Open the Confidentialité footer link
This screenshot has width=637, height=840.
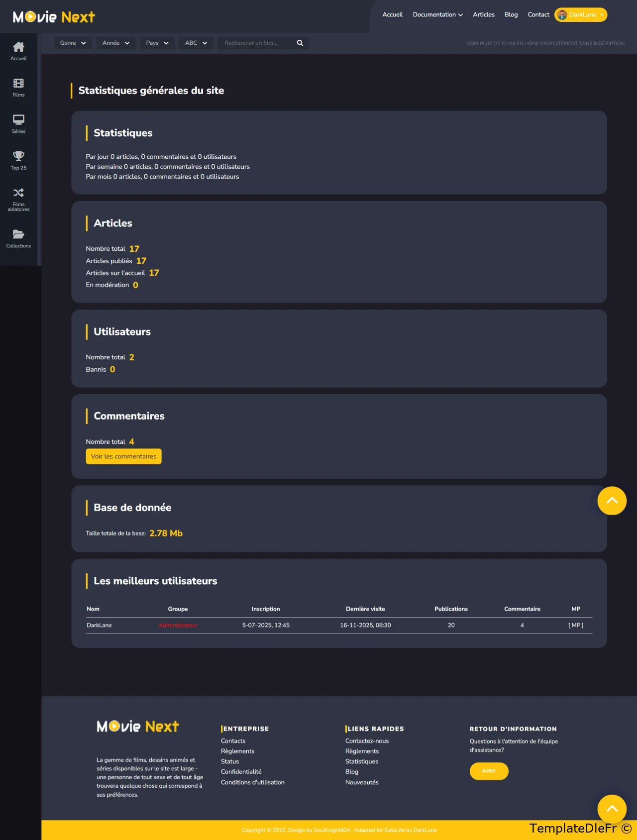[241, 772]
